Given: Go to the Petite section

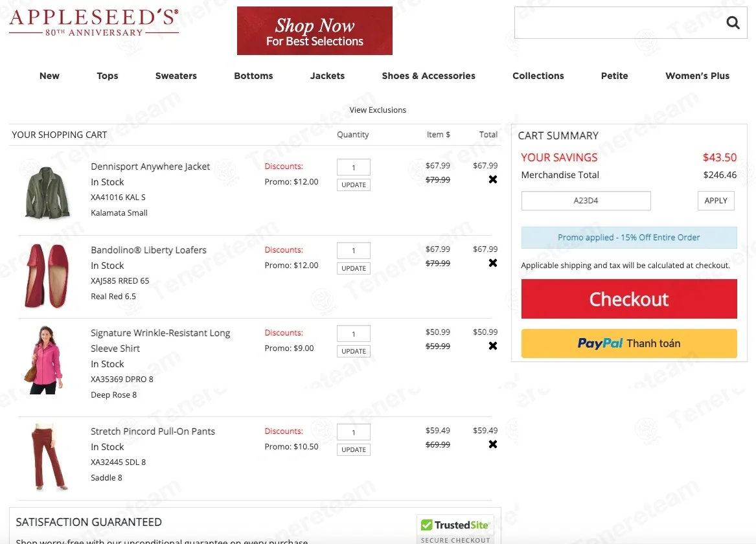Looking at the screenshot, I should point(614,76).
